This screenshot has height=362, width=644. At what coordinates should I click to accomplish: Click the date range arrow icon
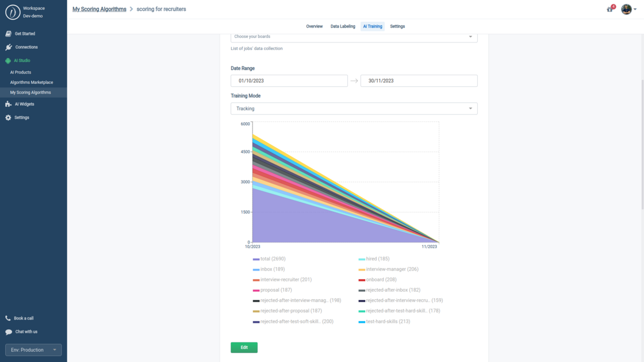(354, 81)
